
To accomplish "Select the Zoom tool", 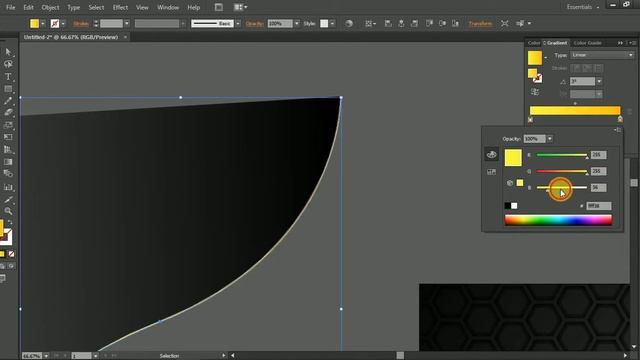I will click(x=8, y=211).
